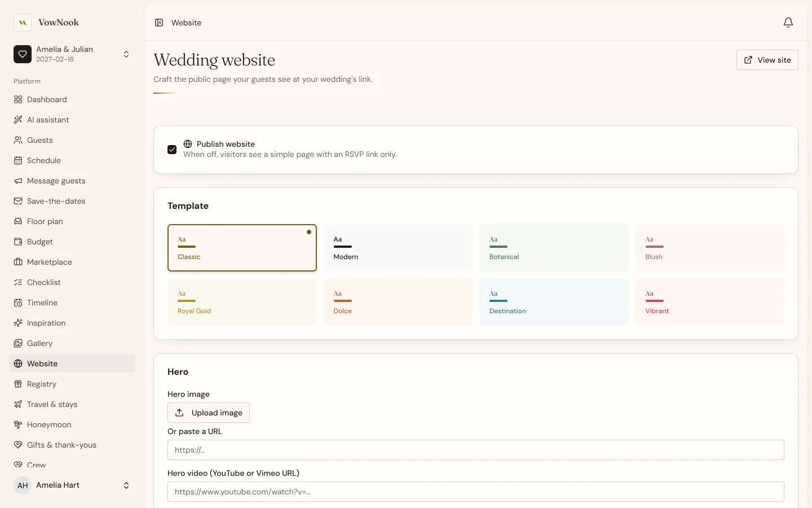Open the Registry page
The height and width of the screenshot is (508, 812).
coord(72,384)
